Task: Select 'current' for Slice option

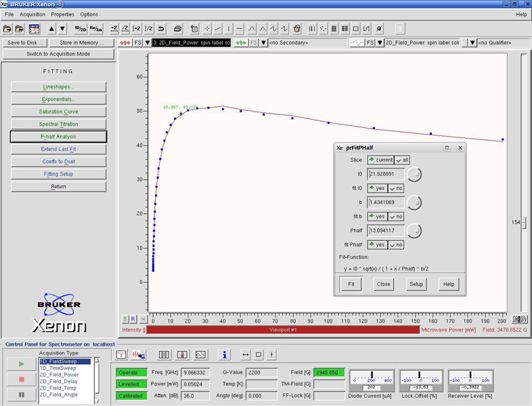Action: tap(380, 160)
